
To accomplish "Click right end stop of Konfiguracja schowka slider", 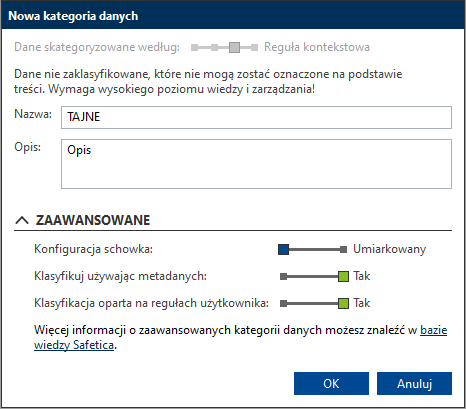I will (343, 249).
